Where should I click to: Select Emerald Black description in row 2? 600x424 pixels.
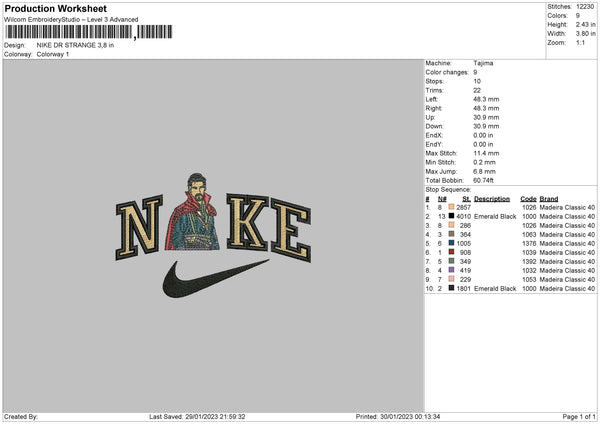495,217
